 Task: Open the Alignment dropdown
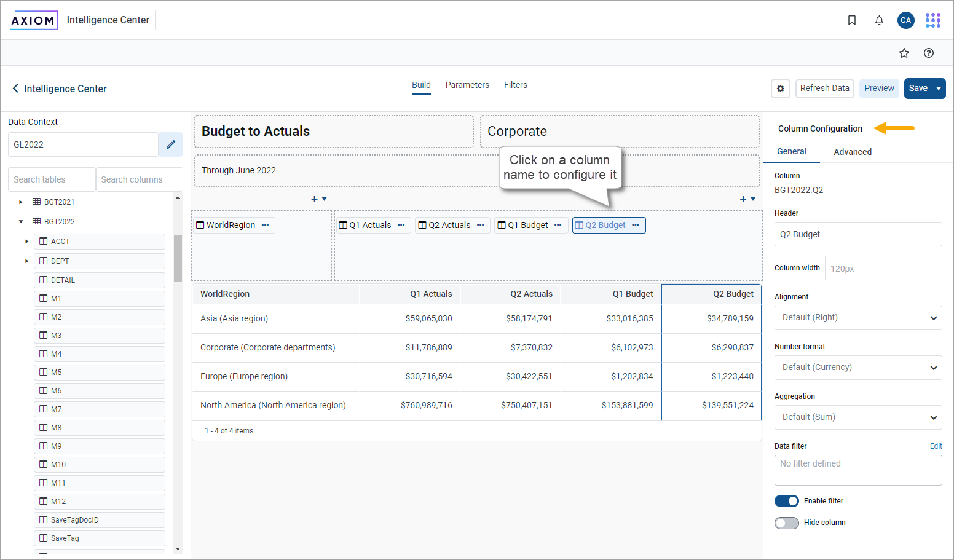pyautogui.click(x=858, y=317)
